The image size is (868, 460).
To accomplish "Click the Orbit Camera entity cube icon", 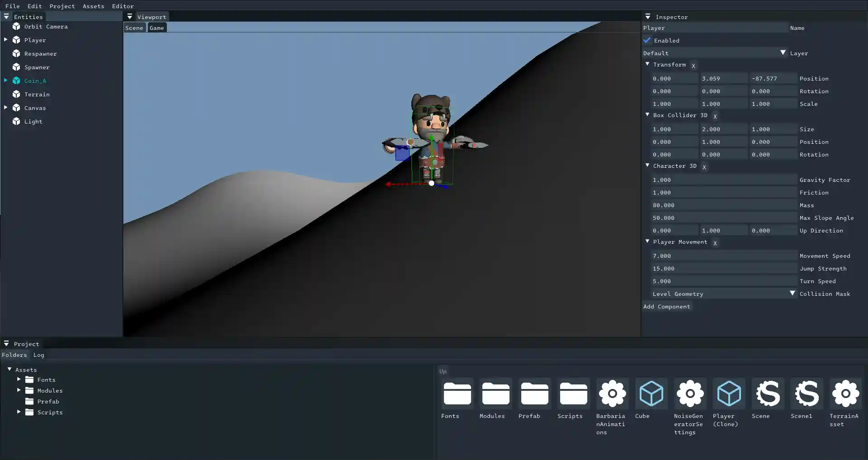I will 16,26.
